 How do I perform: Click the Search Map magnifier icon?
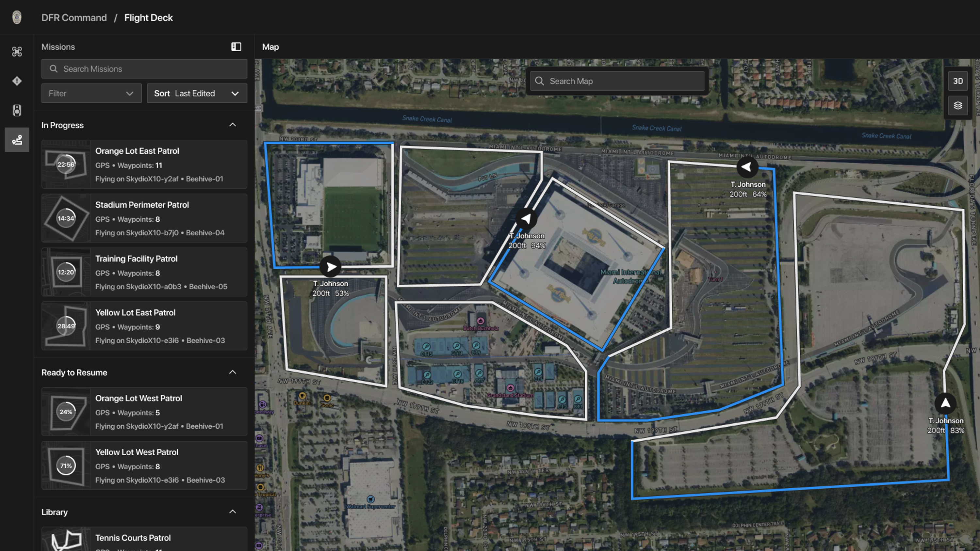539,81
